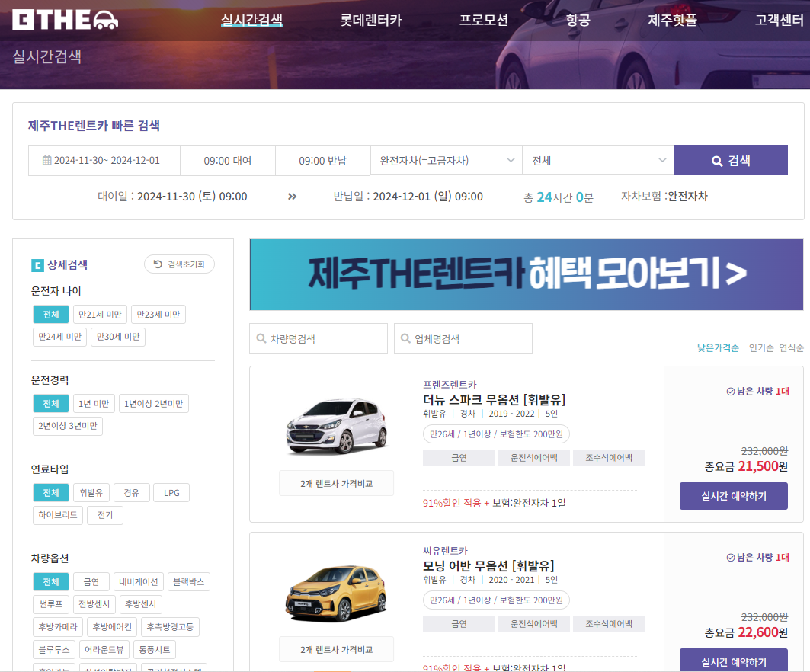Viewport: 810px width, 672px height.
Task: Filter by 전기 fuel type
Action: click(x=105, y=515)
